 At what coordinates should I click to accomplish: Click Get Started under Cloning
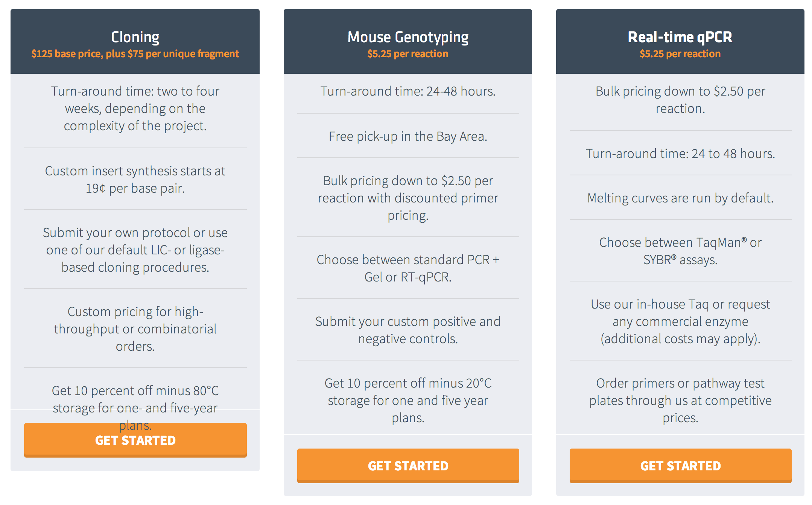(x=135, y=440)
